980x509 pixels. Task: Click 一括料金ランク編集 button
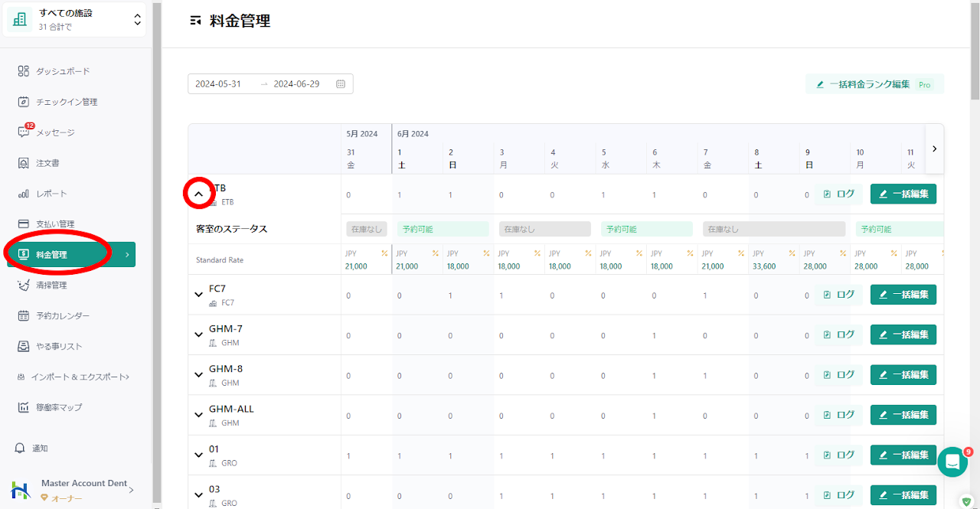[874, 84]
